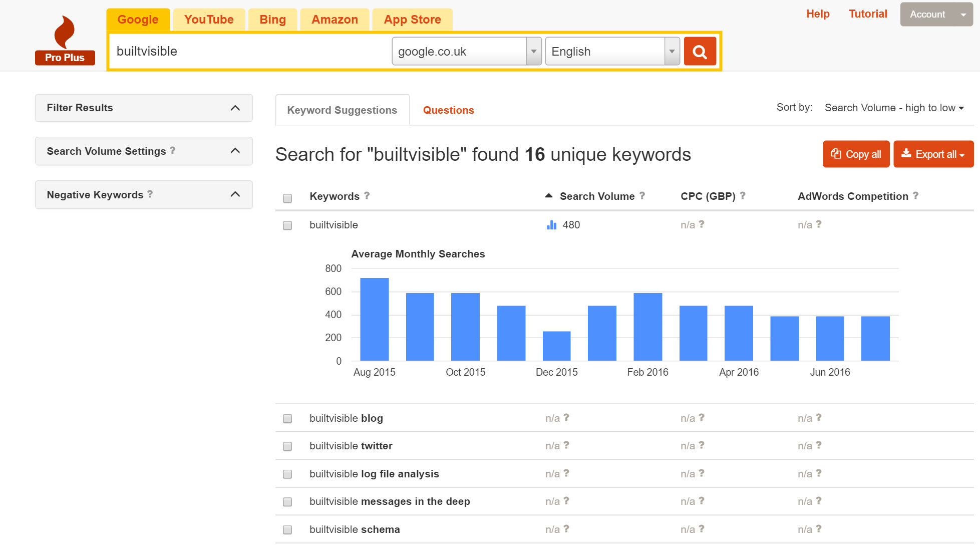Click CPC n/a help icon in builtvisible row
Image resolution: width=980 pixels, height=545 pixels.
702,224
